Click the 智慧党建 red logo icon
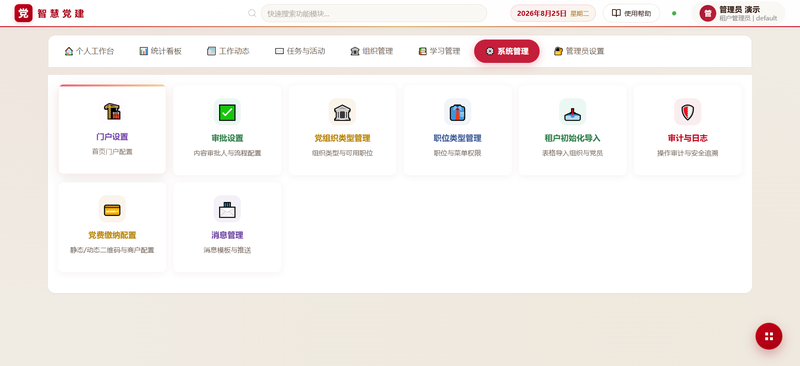 tap(23, 13)
